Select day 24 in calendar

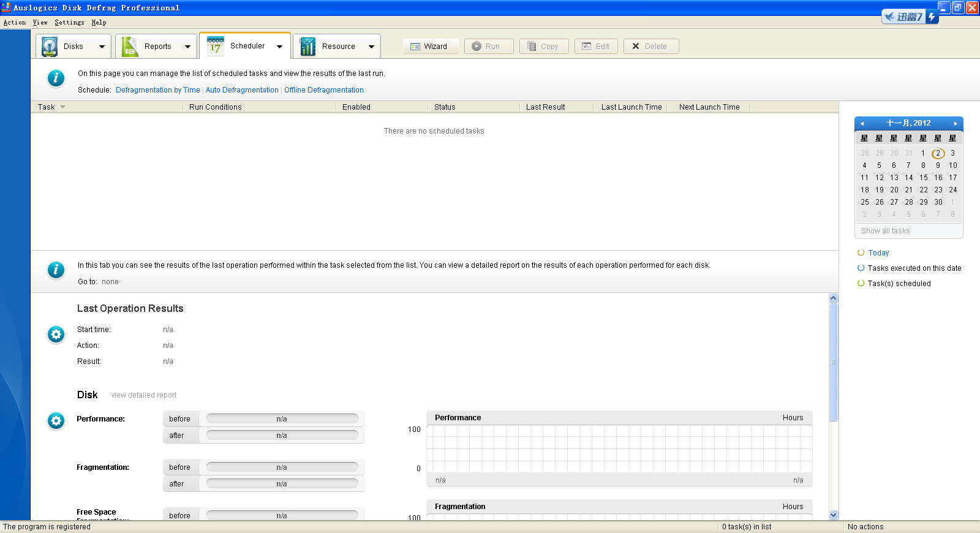[x=953, y=190]
